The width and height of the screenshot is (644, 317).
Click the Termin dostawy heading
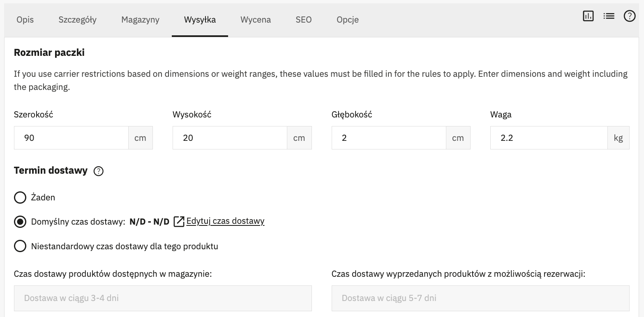[x=51, y=171]
